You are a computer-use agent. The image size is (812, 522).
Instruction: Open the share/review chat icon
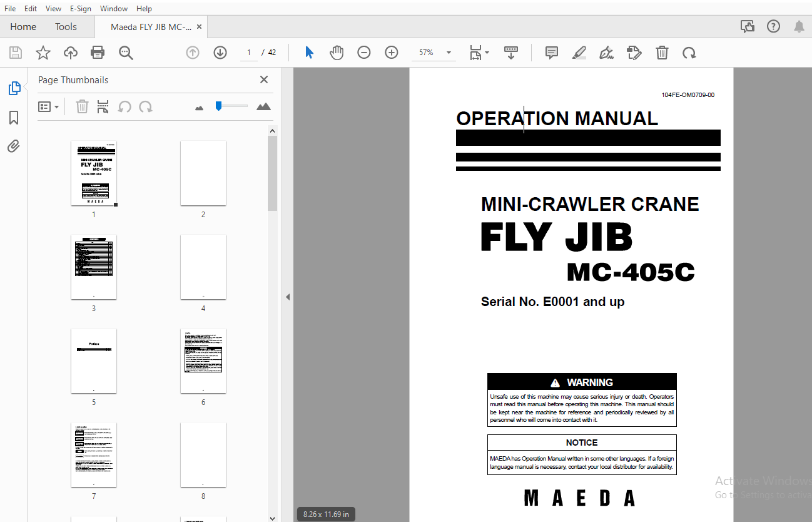[x=747, y=26]
